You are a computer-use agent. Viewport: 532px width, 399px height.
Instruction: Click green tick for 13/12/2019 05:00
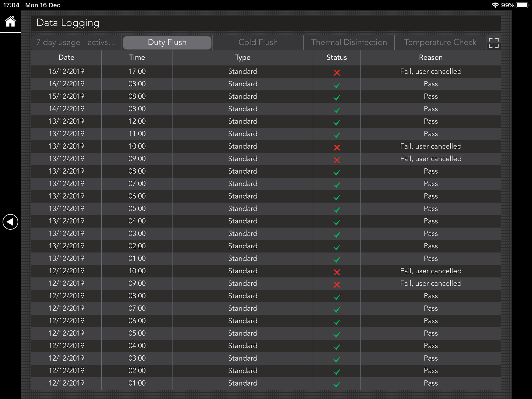click(x=337, y=209)
